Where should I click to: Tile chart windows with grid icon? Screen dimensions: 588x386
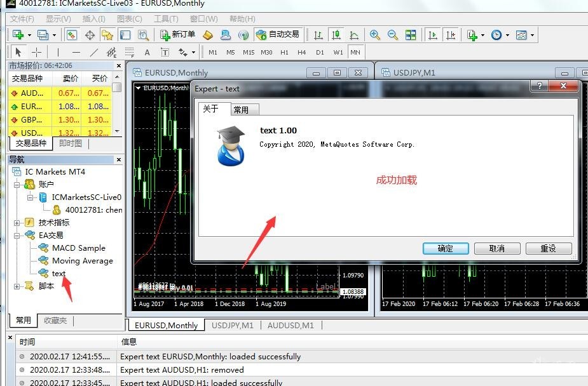click(411, 35)
